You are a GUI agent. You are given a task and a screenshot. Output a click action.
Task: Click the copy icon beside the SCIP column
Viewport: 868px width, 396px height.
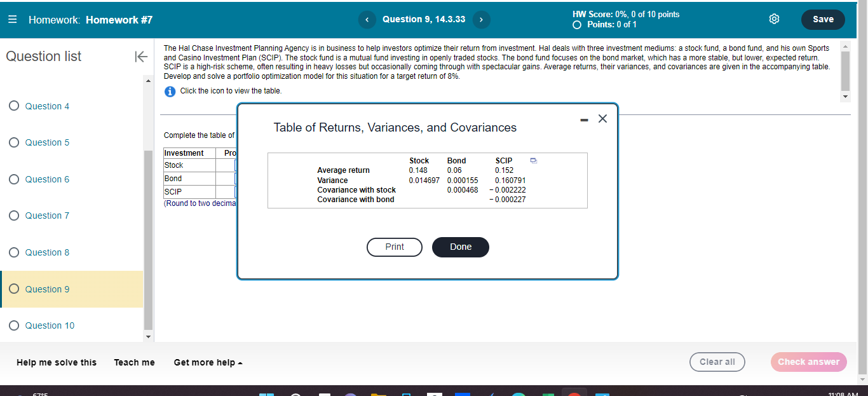point(533,161)
